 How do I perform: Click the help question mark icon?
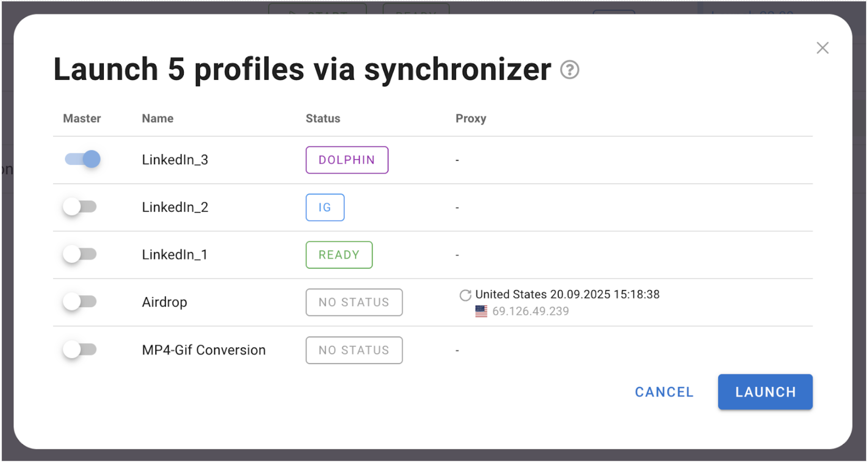[x=569, y=70]
